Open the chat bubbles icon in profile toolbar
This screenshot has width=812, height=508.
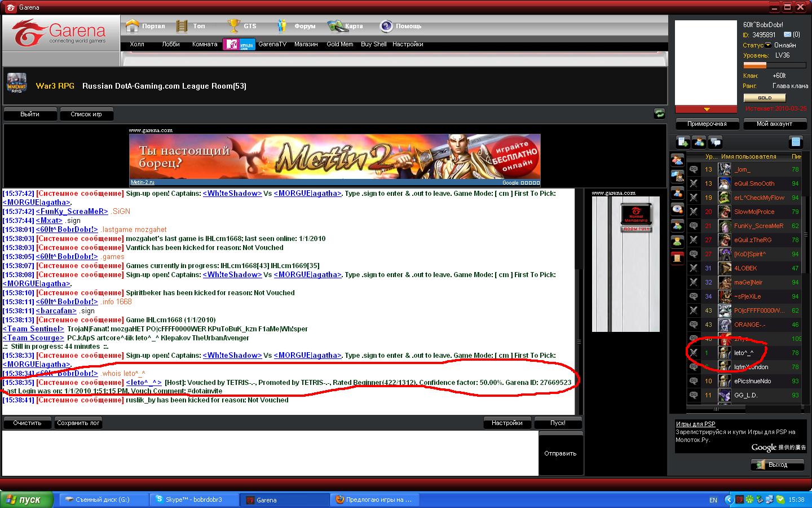pyautogui.click(x=716, y=142)
